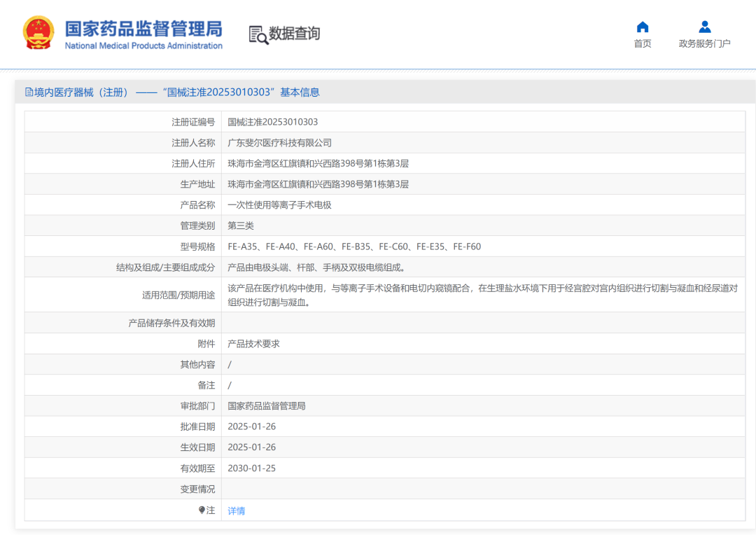Click the 产品储存条件及有效期 label
Viewport: 756px width, 535px height.
click(171, 324)
